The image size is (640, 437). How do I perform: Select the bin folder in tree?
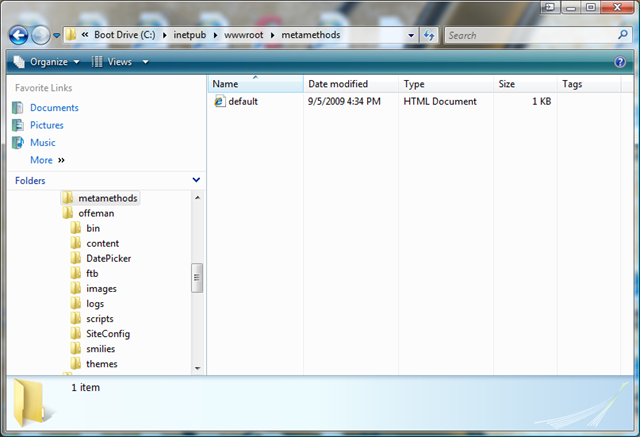coord(85,228)
